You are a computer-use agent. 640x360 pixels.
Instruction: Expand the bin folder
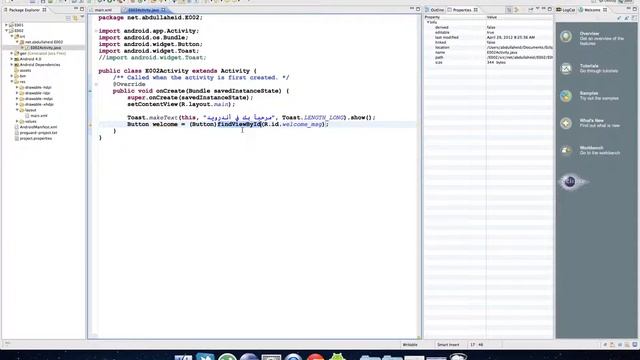point(12,76)
